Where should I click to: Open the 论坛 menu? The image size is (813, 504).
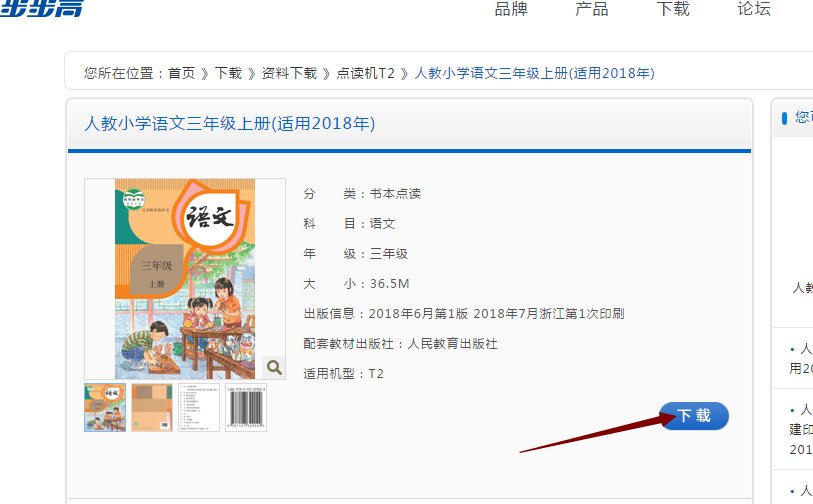click(x=754, y=9)
